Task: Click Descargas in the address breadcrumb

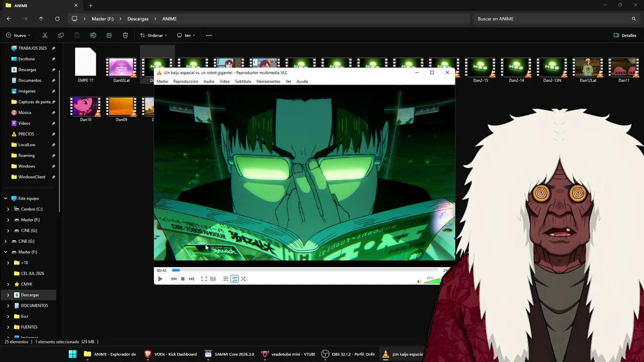Action: [138, 19]
